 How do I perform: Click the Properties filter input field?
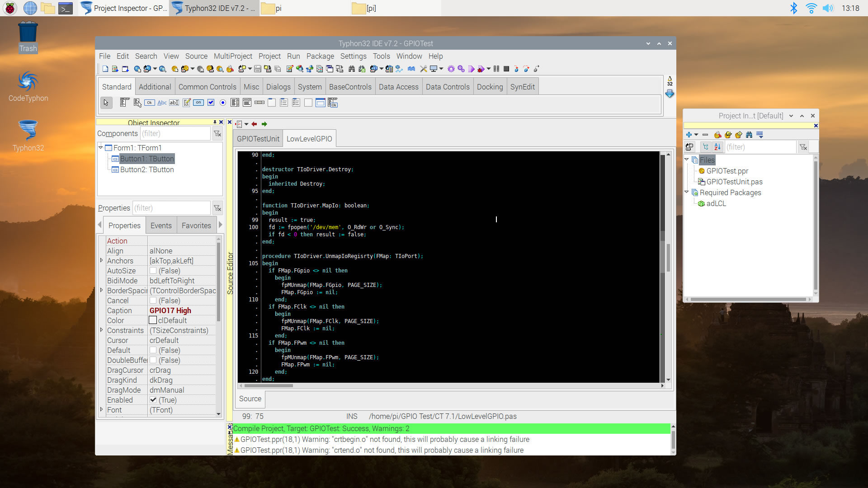(x=172, y=208)
